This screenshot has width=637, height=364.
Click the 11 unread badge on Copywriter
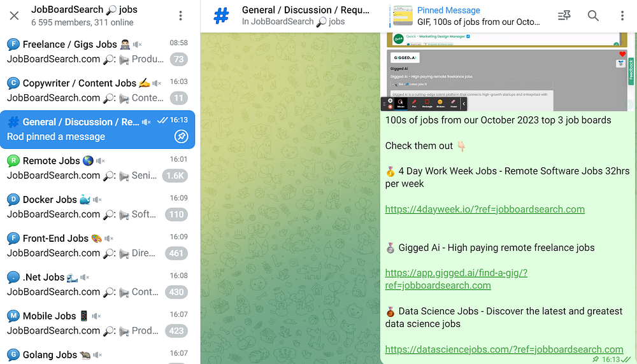179,98
